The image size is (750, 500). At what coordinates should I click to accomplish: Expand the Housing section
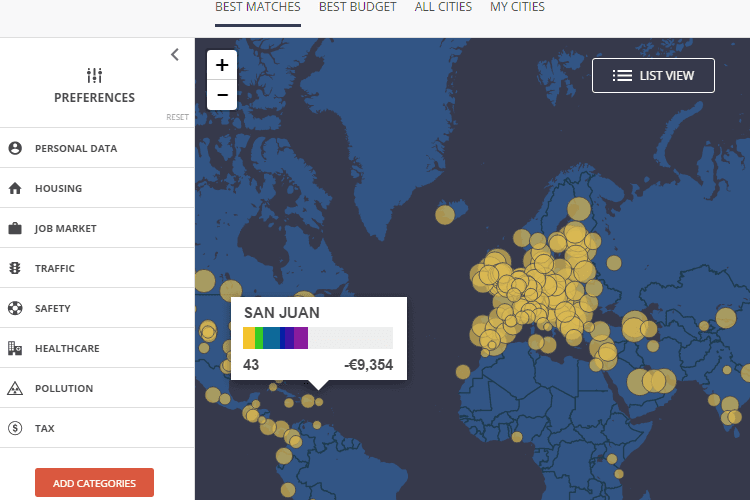coord(97,188)
